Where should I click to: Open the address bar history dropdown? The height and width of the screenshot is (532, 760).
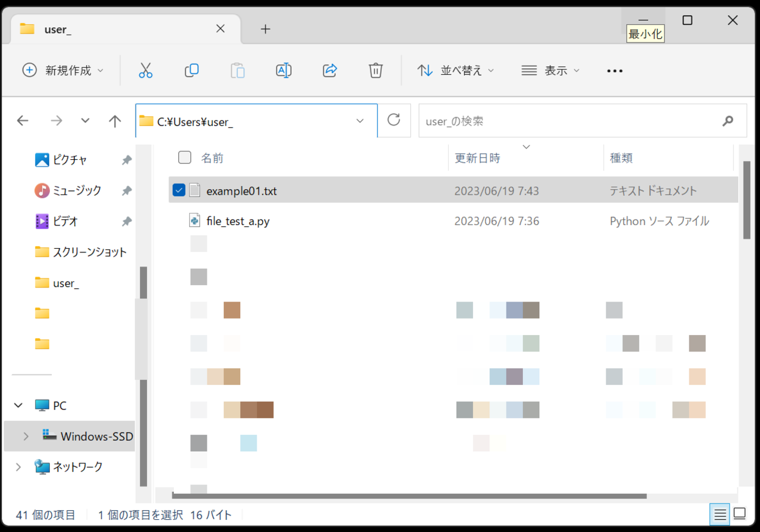[360, 121]
